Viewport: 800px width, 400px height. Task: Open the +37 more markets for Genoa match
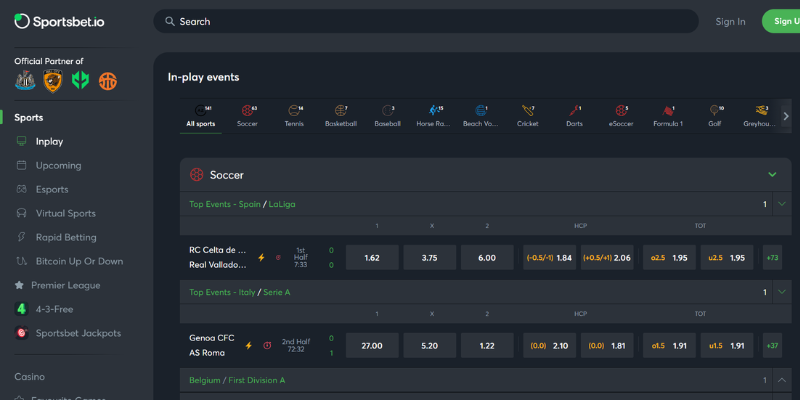coord(772,346)
